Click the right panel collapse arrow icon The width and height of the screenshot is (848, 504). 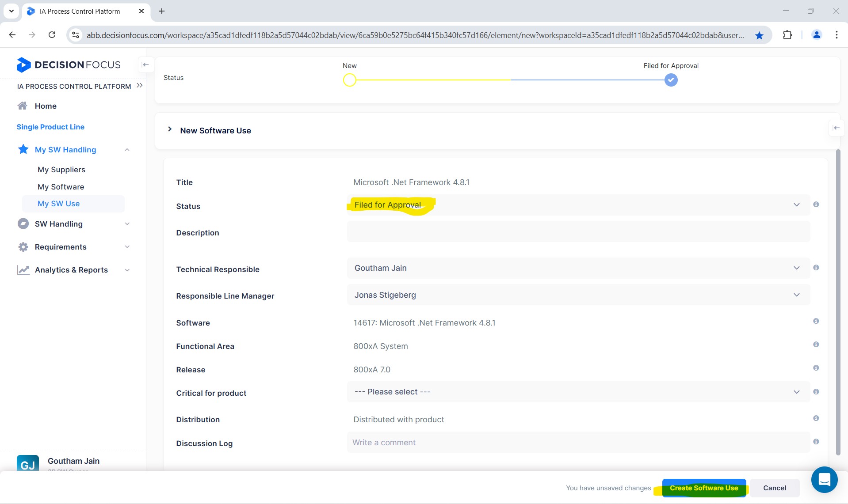(836, 128)
